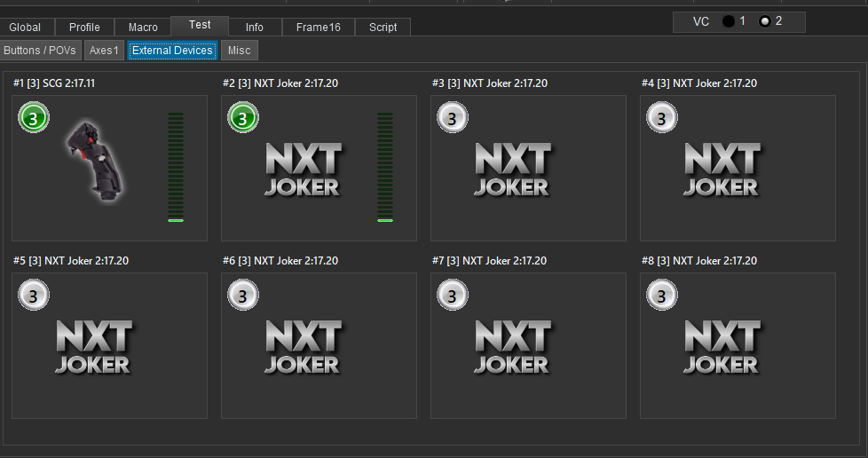Click the device #3 NXT Joker panel title
The height and width of the screenshot is (458, 868).
click(490, 83)
